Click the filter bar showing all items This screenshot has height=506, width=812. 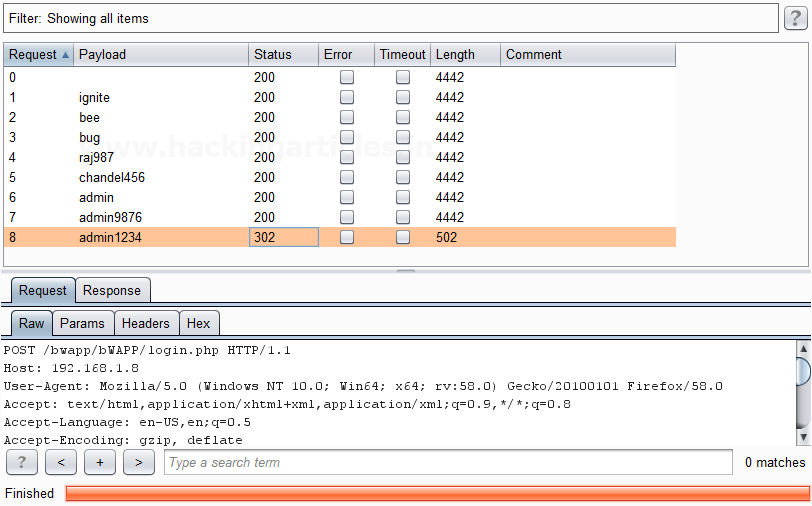(391, 19)
